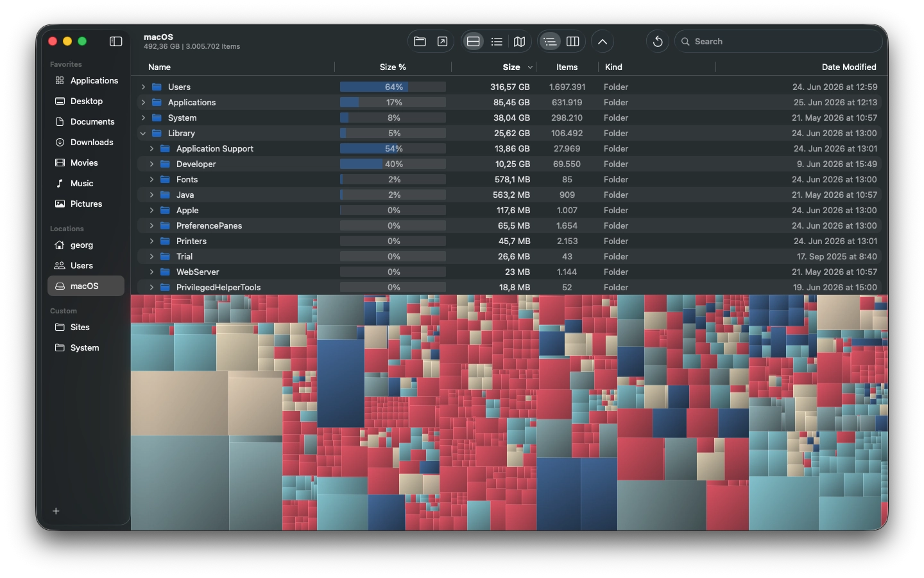The height and width of the screenshot is (578, 924).
Task: Select the georg home location
Action: (86, 245)
